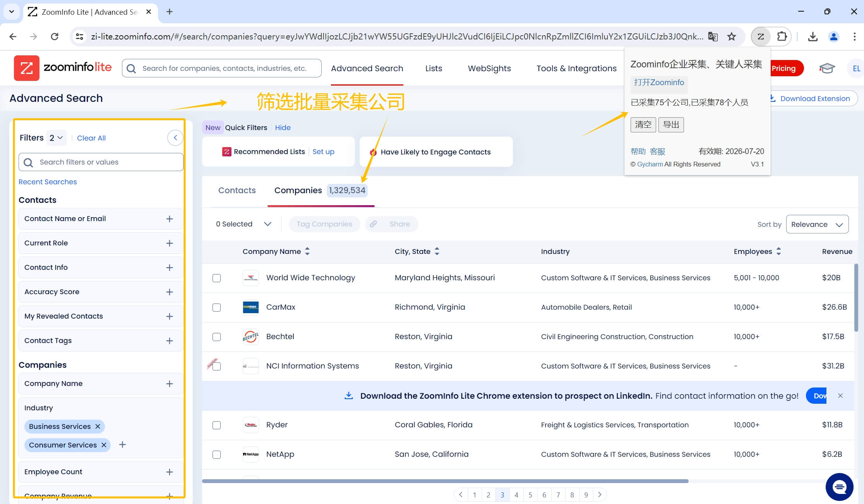Open the chat support bubble
864x504 pixels.
(x=839, y=487)
